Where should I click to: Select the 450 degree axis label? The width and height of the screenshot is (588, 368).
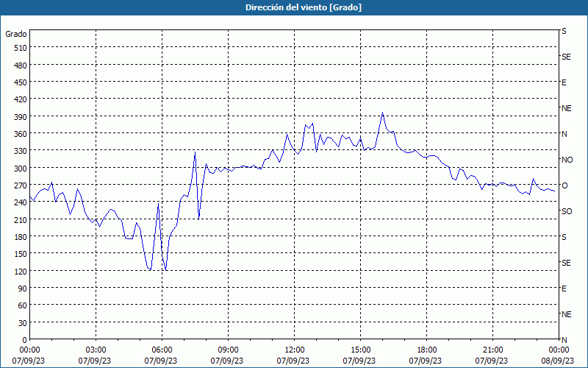(21, 82)
